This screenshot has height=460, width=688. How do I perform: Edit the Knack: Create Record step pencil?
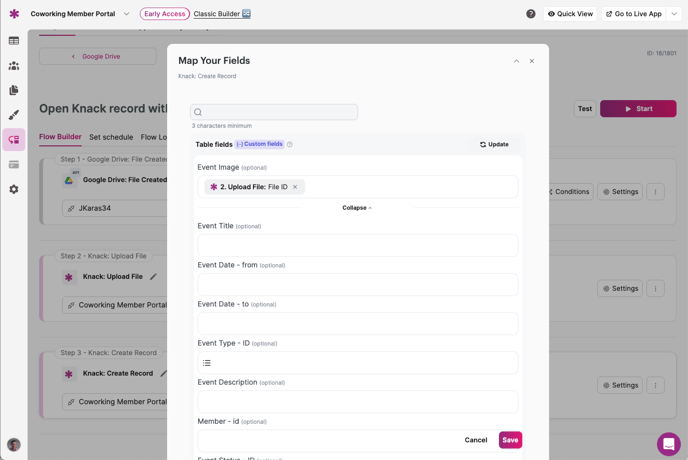[x=163, y=374]
